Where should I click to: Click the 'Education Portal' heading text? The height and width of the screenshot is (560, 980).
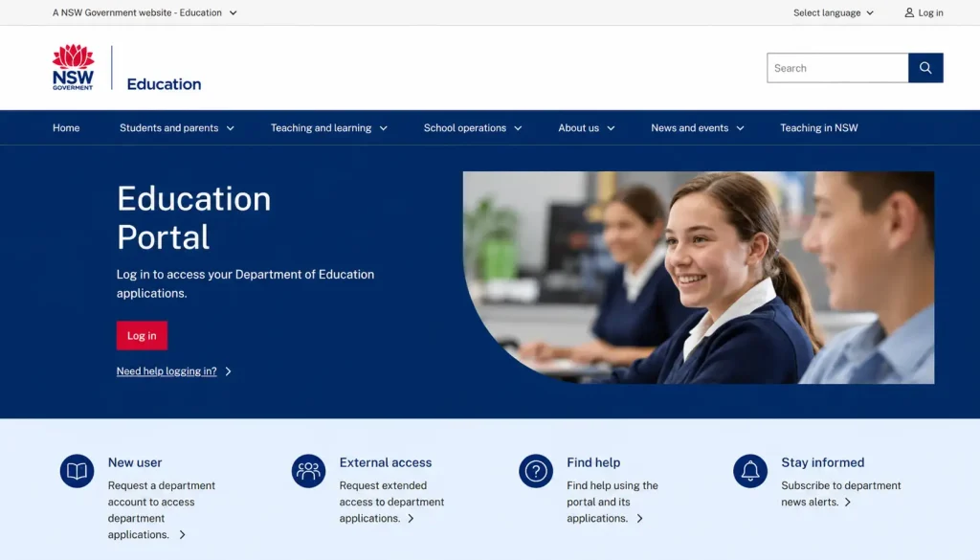(193, 217)
